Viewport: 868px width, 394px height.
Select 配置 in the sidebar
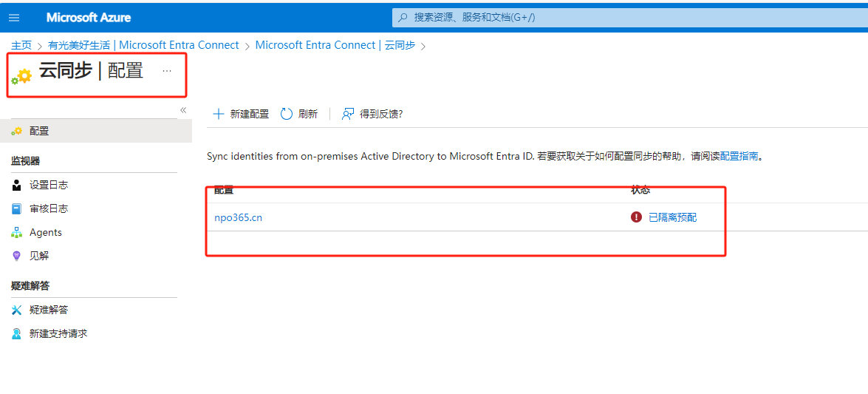(96, 131)
